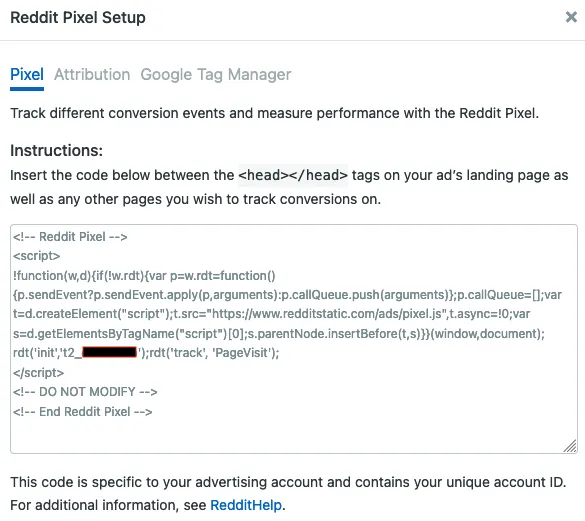This screenshot has width=585, height=521.
Task: Click the Reddit Pixel Setup title
Action: [78, 18]
